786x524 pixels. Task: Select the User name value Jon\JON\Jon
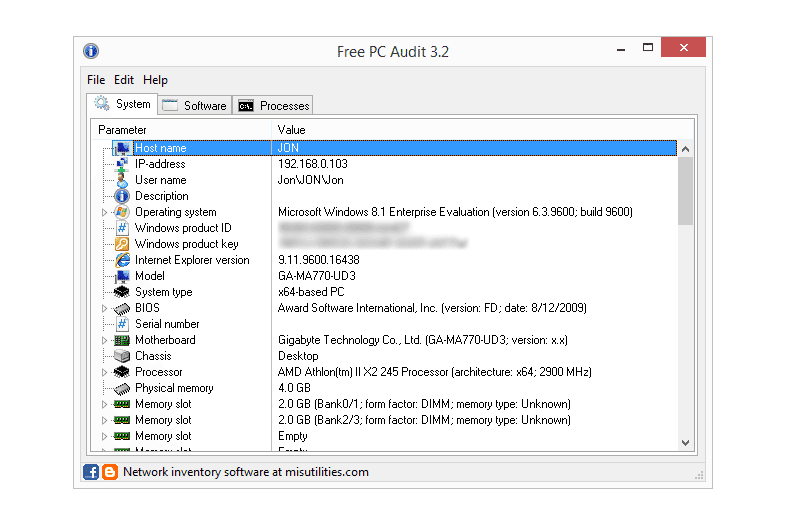pyautogui.click(x=311, y=180)
